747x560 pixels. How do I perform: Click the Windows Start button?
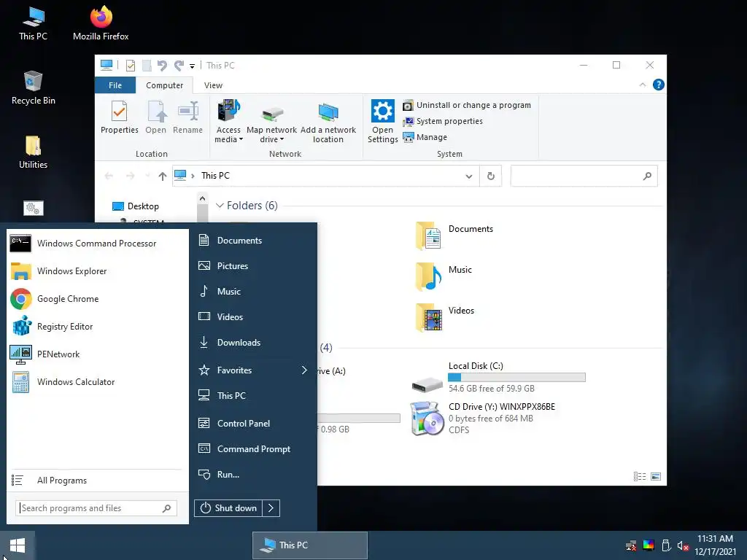(18, 545)
